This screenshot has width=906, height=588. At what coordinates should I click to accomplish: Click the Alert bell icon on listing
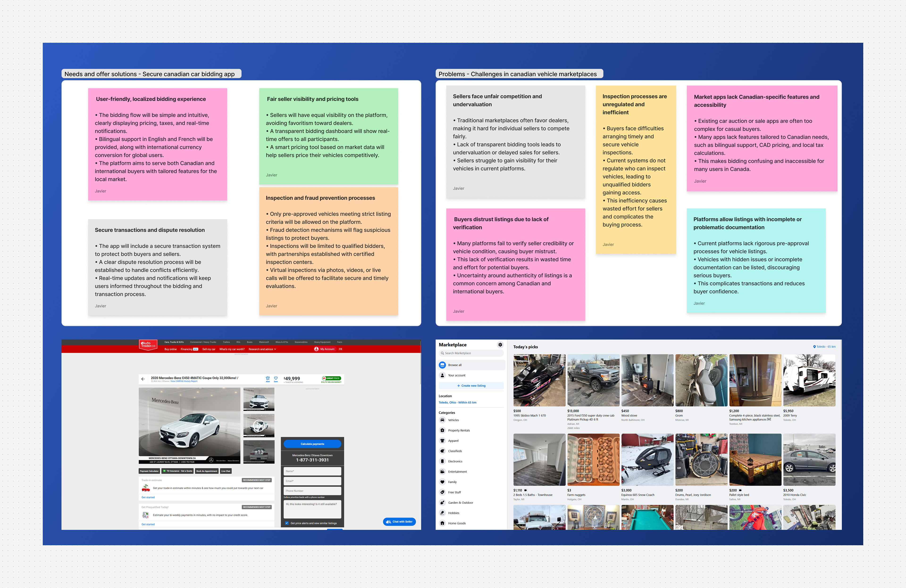pos(268,378)
